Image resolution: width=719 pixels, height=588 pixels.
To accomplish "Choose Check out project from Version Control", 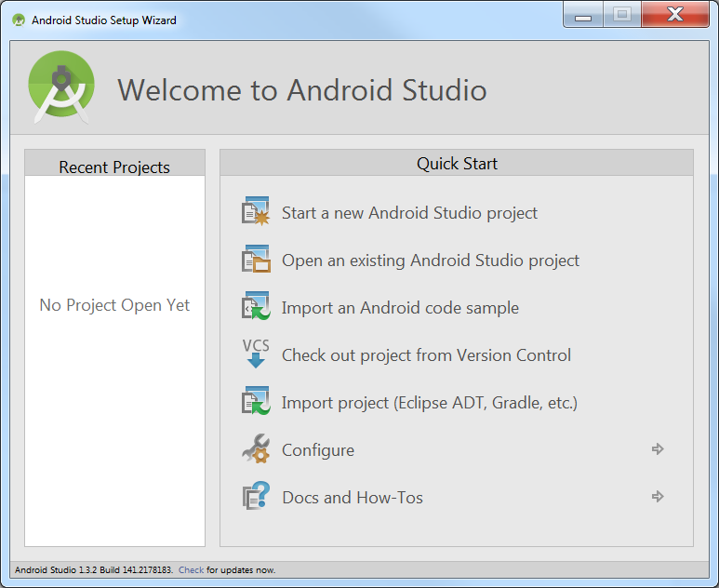I will (426, 355).
